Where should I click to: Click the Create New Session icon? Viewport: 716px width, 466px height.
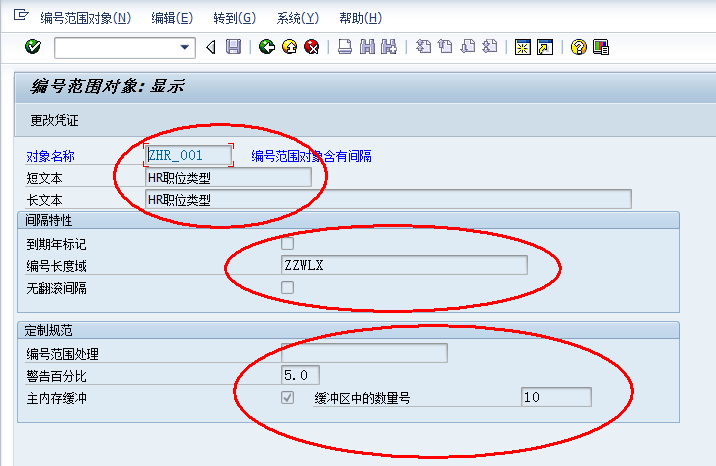[523, 47]
